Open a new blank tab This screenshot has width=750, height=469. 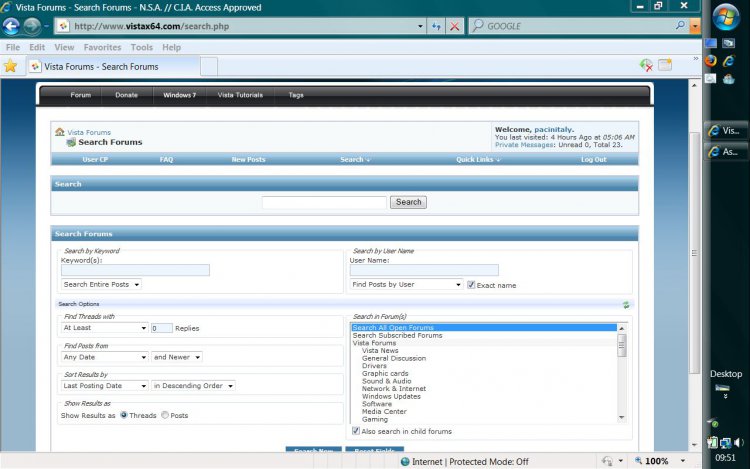[209, 67]
